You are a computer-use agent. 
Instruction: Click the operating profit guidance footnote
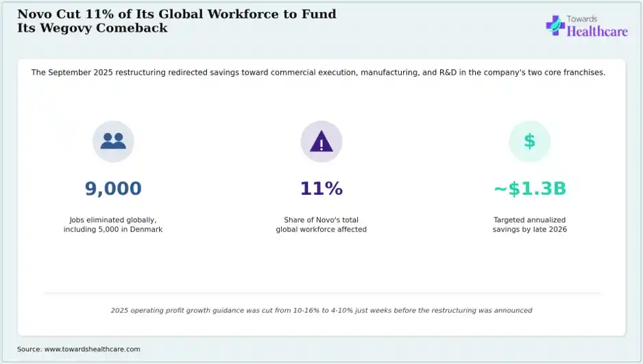(321, 311)
